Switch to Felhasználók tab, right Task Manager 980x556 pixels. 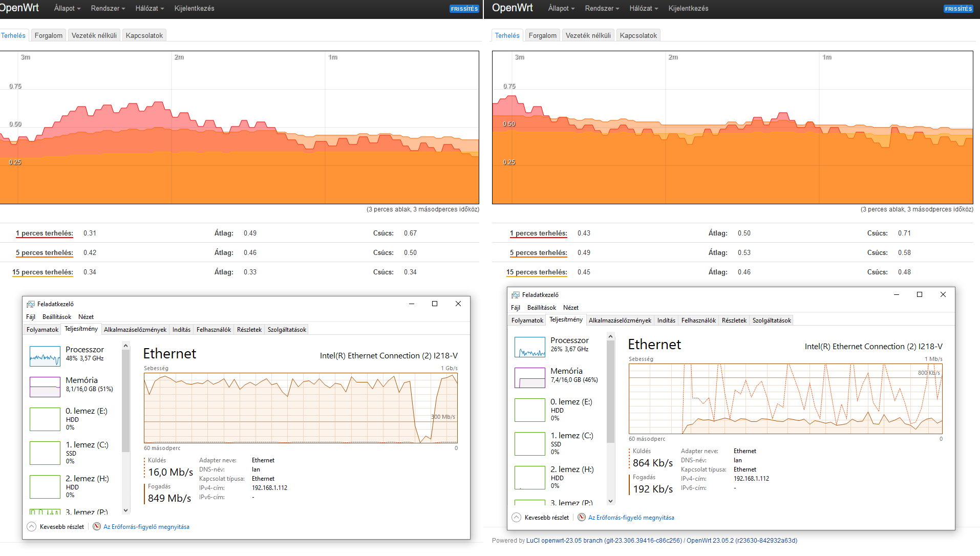point(698,320)
